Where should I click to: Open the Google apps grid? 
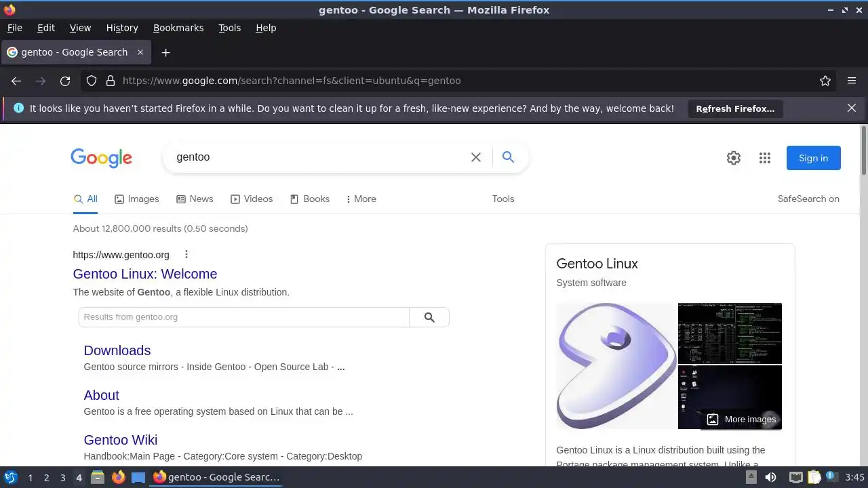point(765,158)
